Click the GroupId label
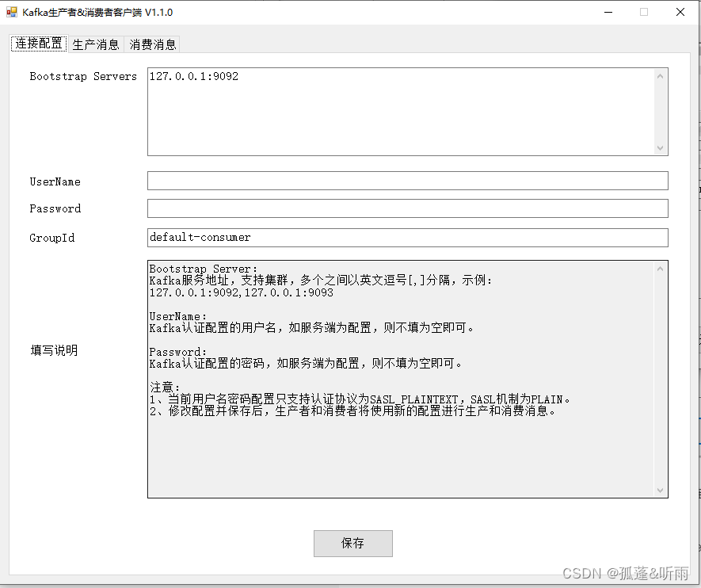This screenshot has height=588, width=701. pos(51,238)
